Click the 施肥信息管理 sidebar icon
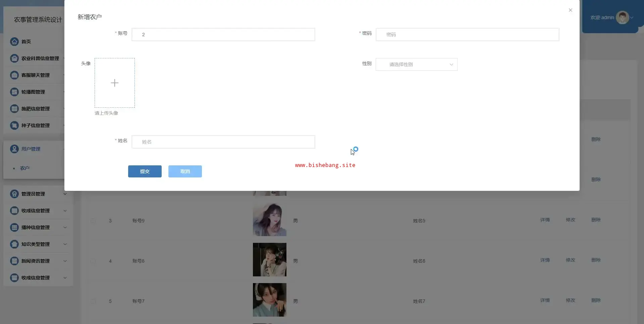The width and height of the screenshot is (644, 324). click(x=14, y=109)
